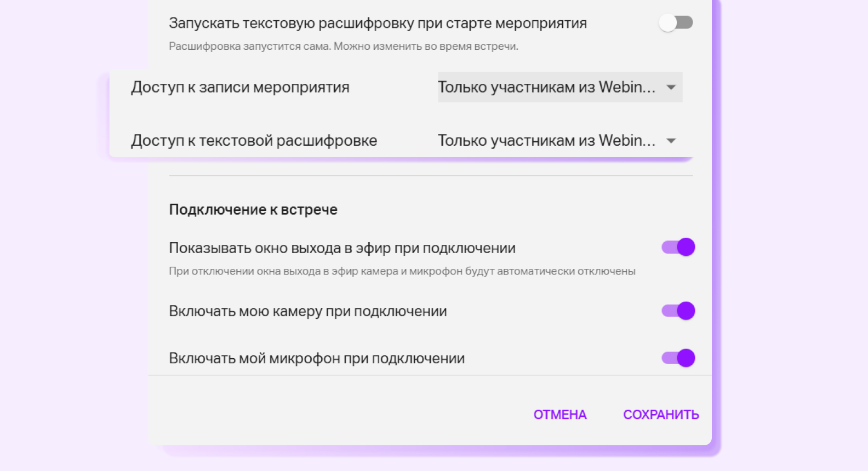Click the 'Включать мой микрофон' setting label
Screen dimensions: 868x471
point(317,359)
